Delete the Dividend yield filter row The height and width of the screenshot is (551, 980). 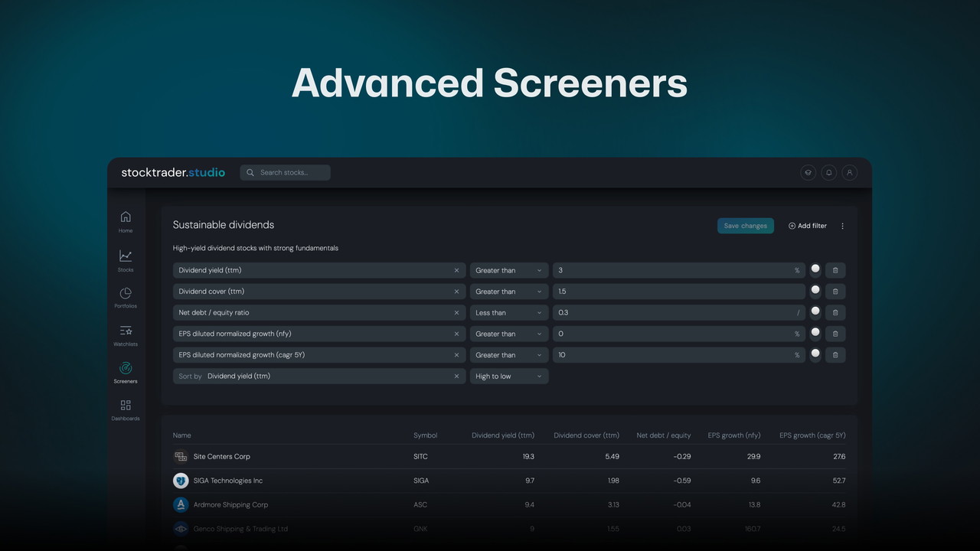point(835,270)
